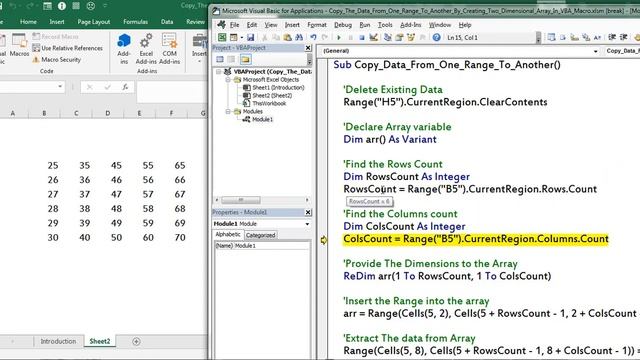Open the File menu in VBA editor
This screenshot has height=360, width=640.
point(234,25)
